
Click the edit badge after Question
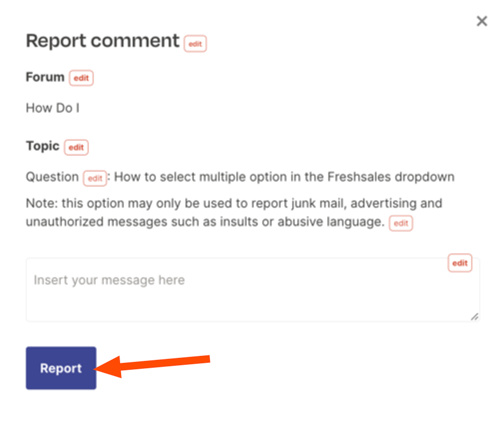tap(95, 178)
